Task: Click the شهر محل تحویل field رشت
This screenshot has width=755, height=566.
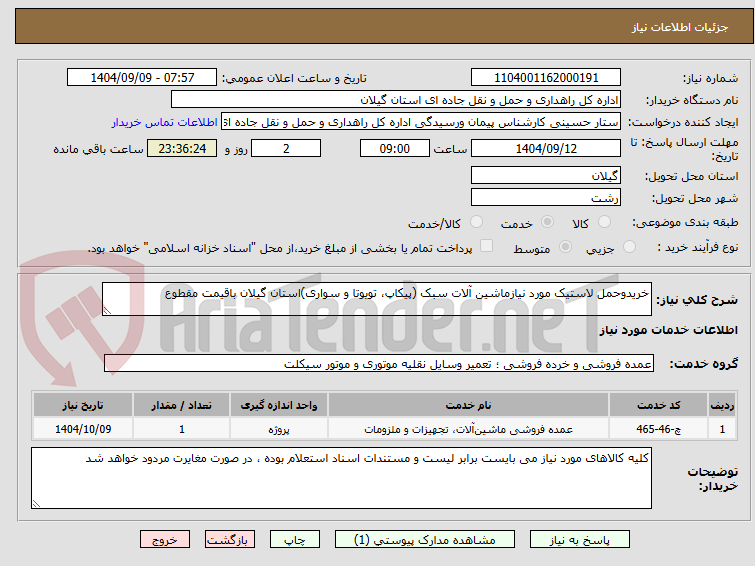Action: (546, 197)
